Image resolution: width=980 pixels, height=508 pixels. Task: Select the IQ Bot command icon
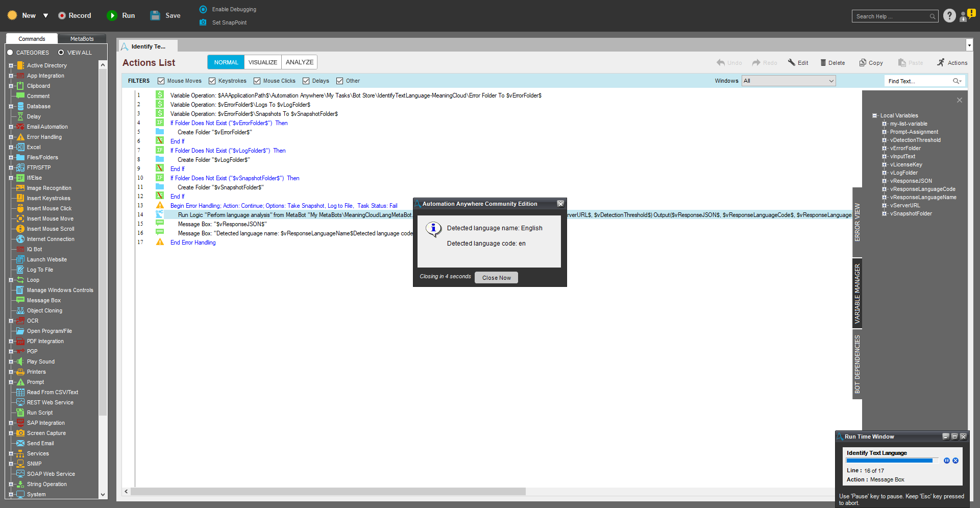click(x=20, y=249)
